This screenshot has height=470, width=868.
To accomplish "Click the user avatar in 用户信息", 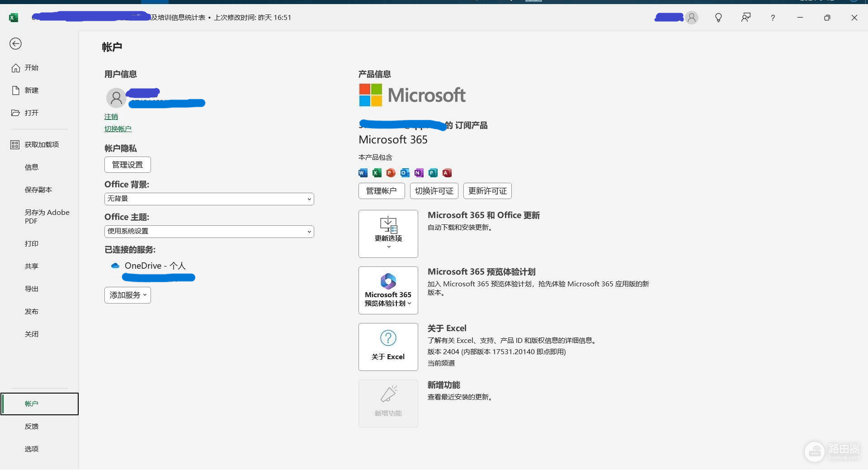I will (x=116, y=97).
